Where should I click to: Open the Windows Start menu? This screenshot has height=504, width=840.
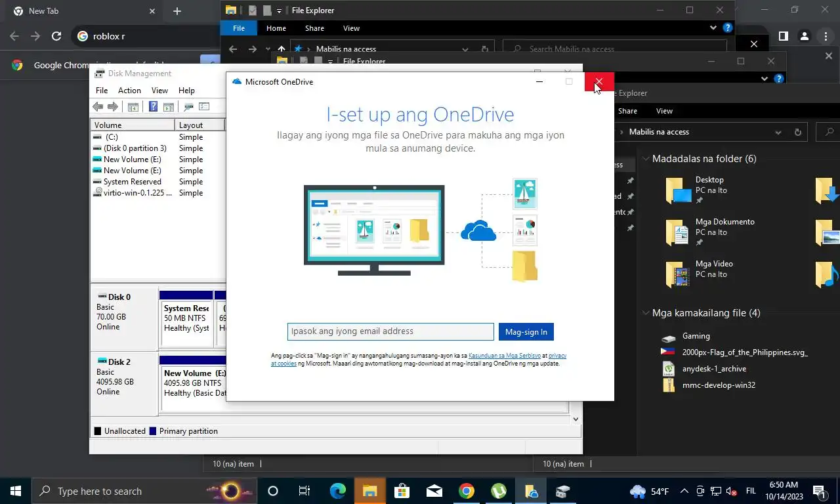pos(15,491)
